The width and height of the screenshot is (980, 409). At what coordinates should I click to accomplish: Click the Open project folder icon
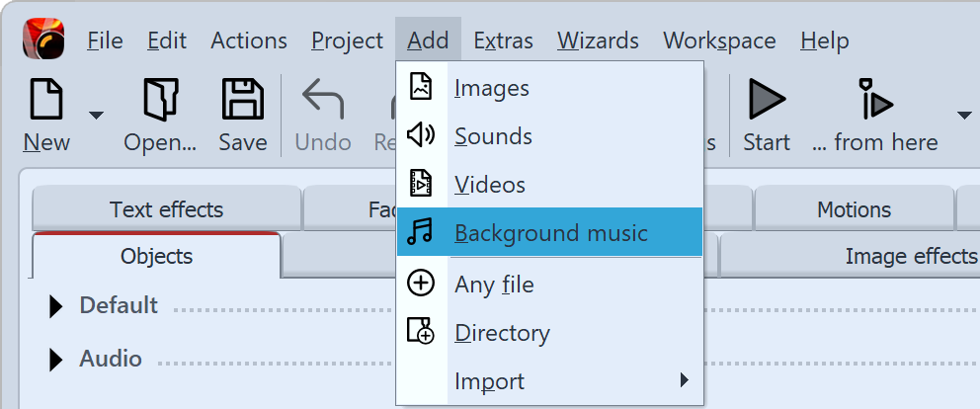[x=160, y=100]
